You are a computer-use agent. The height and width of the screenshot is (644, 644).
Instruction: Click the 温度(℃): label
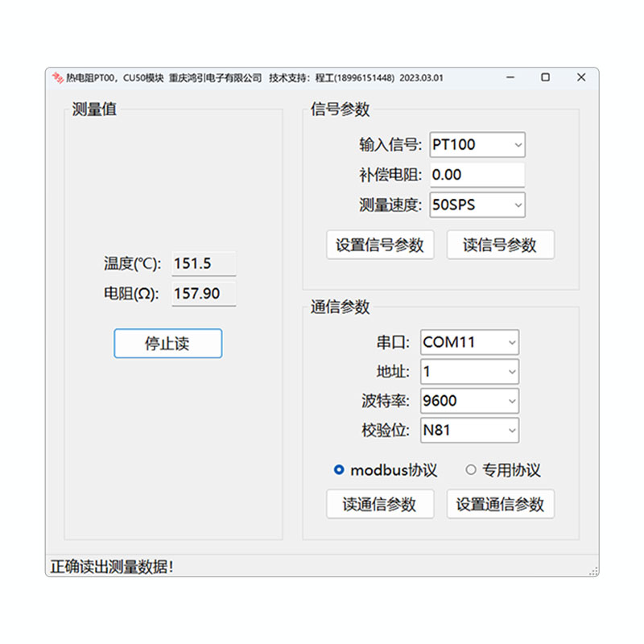[132, 263]
